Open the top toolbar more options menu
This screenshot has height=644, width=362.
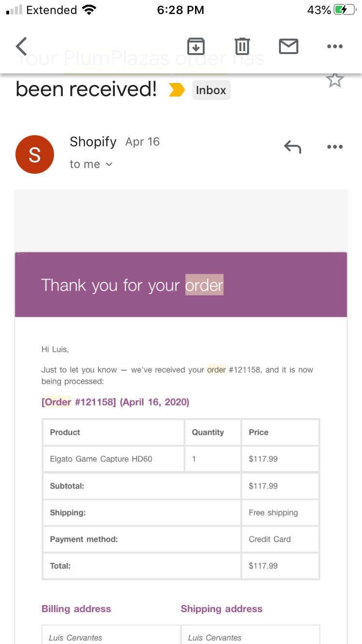pos(334,46)
